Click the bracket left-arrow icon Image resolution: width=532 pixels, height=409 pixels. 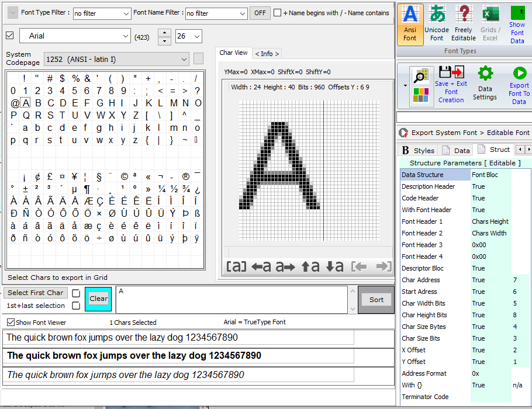pyautogui.click(x=360, y=266)
